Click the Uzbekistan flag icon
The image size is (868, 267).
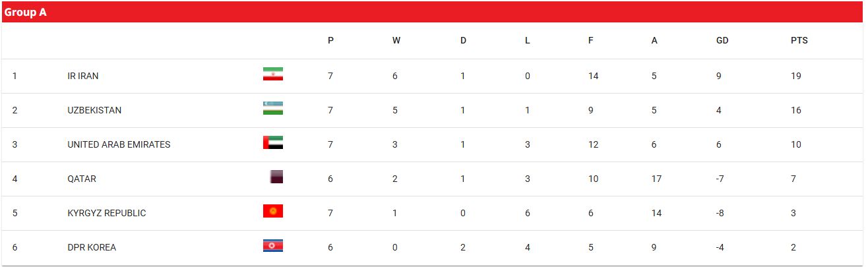272,108
